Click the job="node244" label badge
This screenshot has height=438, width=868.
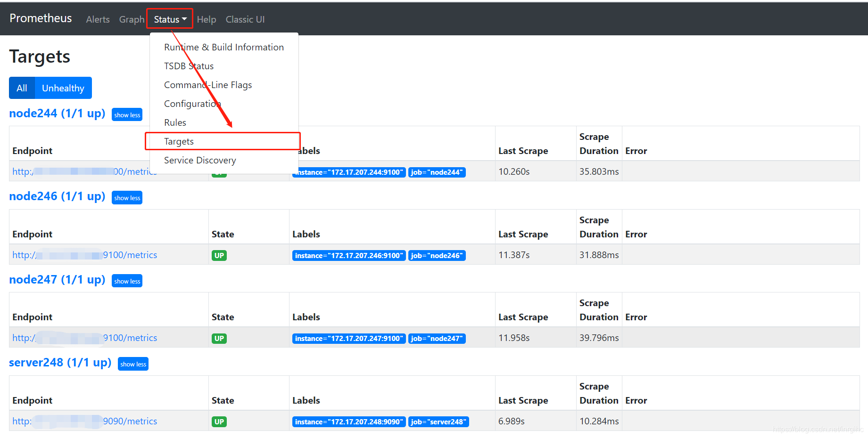click(437, 172)
